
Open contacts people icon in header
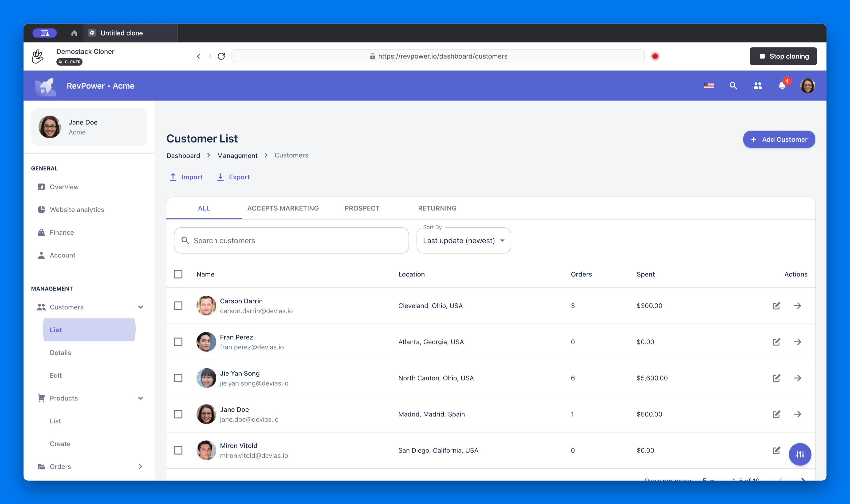758,85
